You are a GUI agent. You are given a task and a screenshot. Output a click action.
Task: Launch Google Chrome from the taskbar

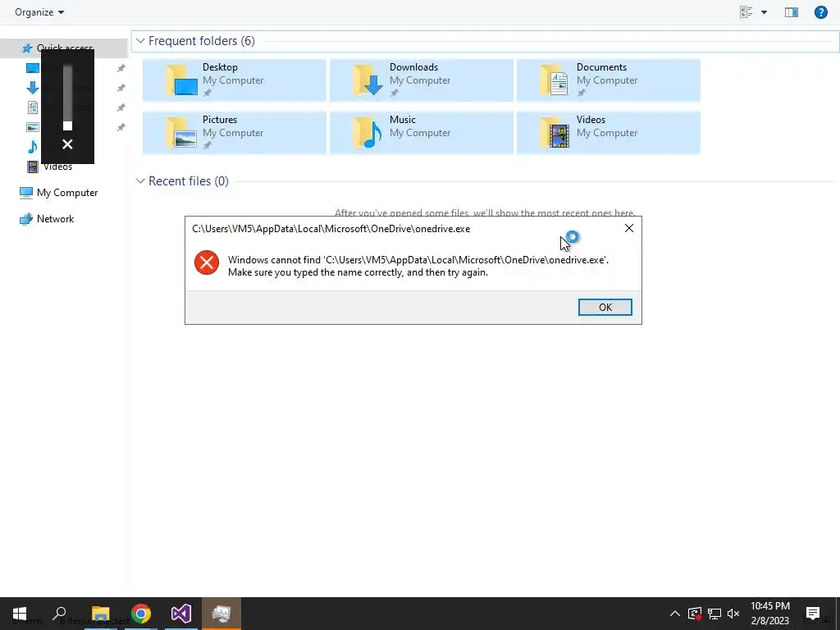[x=141, y=614]
